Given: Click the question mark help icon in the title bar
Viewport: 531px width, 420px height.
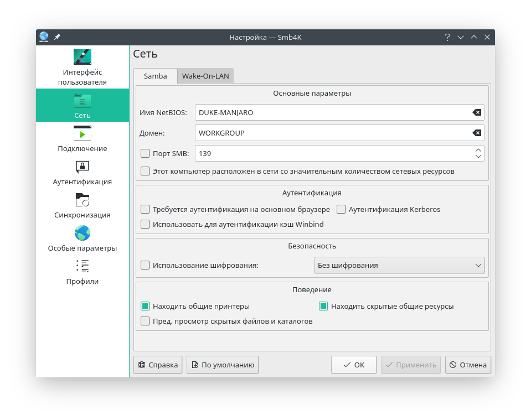Looking at the screenshot, I should [447, 37].
